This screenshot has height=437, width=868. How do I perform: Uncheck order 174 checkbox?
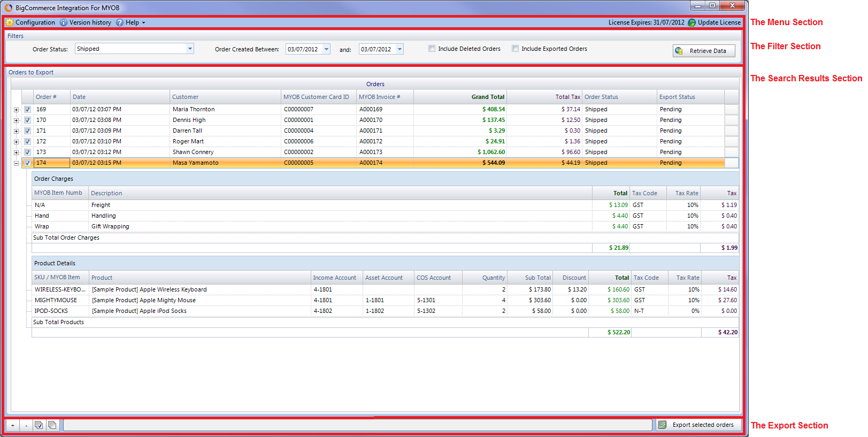click(27, 163)
